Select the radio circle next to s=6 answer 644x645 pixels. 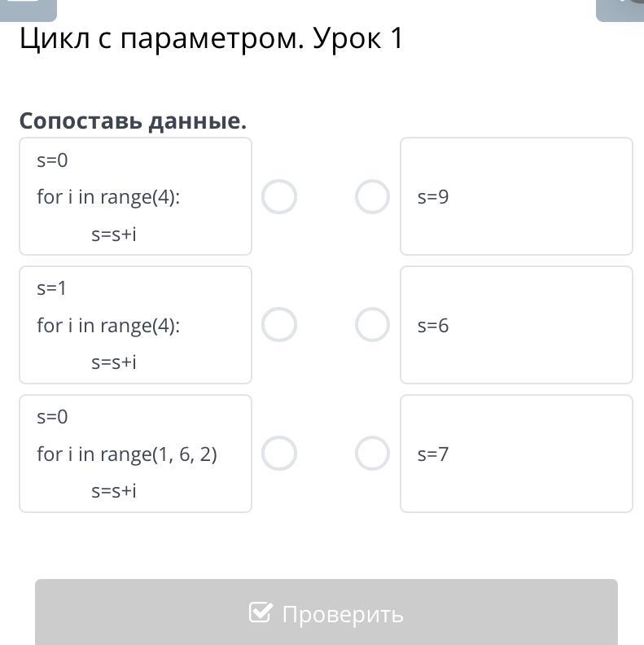coord(372,325)
